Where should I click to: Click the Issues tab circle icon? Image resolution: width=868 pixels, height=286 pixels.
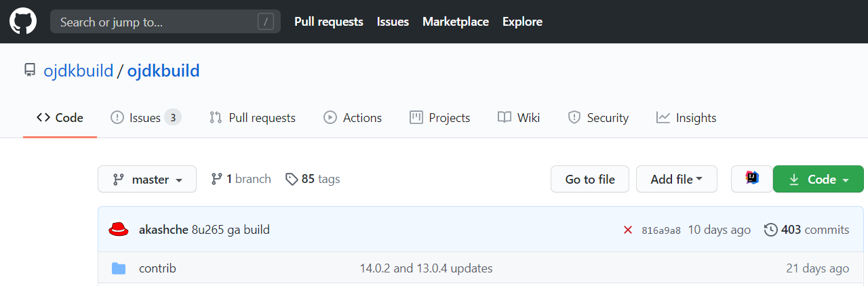(117, 118)
